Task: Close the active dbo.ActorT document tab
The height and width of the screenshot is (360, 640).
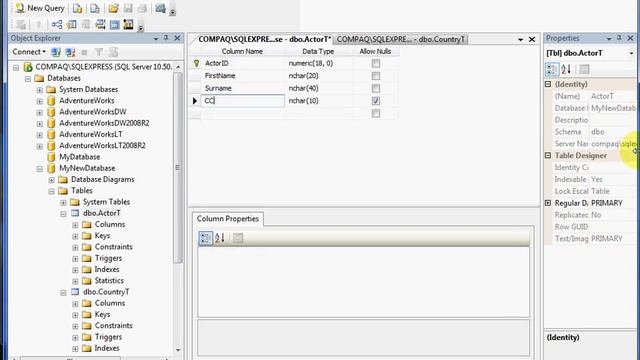Action: coord(532,39)
